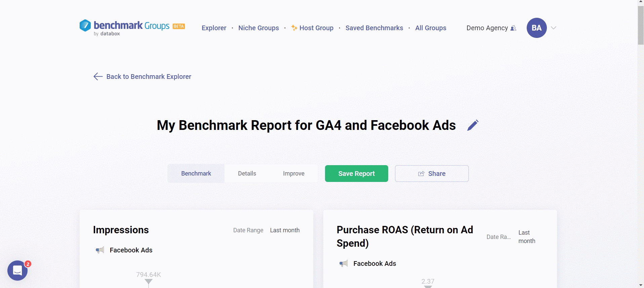Click the Save Report button
This screenshot has width=644, height=288.
pyautogui.click(x=356, y=174)
